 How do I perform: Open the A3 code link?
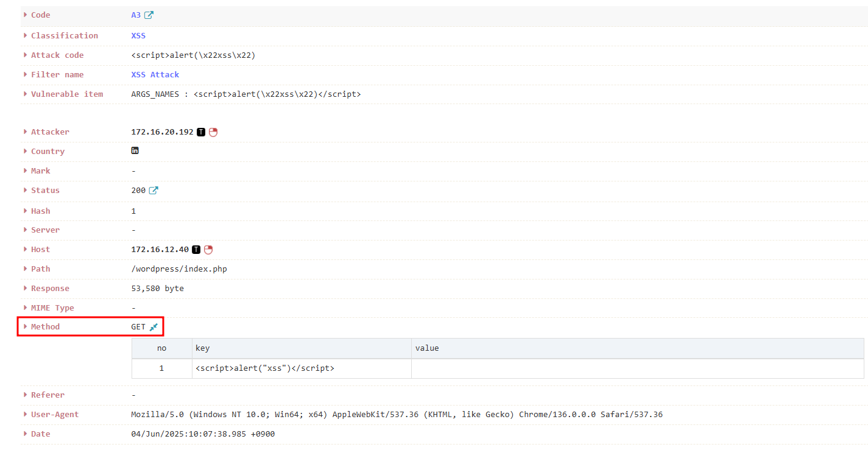coord(136,15)
